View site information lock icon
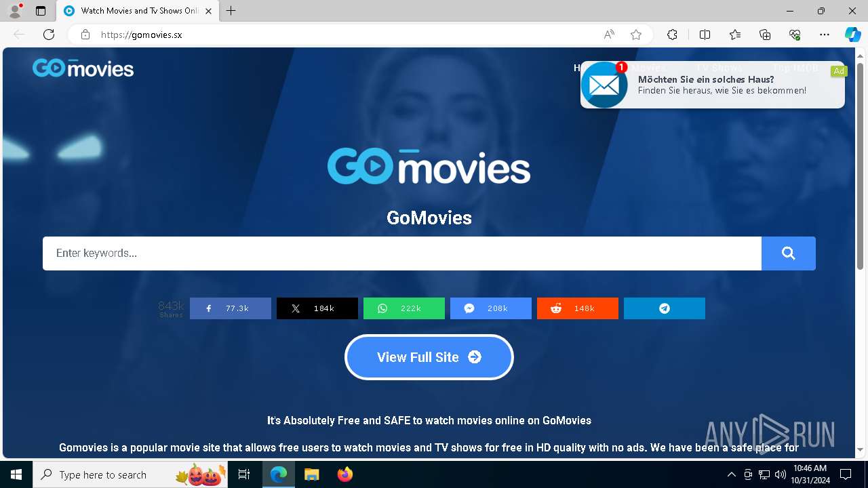 (85, 35)
